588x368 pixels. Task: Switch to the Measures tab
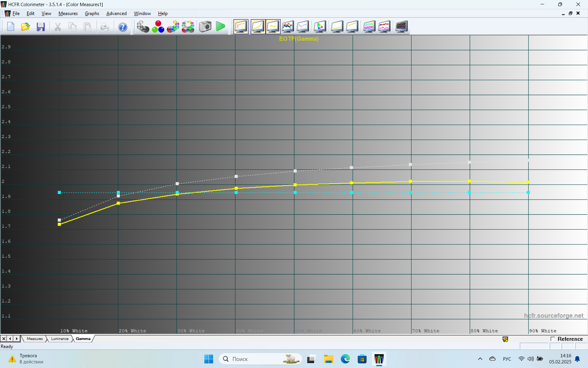35,339
